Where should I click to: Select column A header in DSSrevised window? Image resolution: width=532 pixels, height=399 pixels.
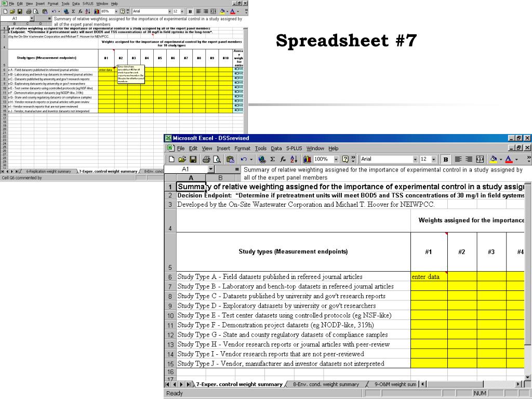(x=191, y=178)
